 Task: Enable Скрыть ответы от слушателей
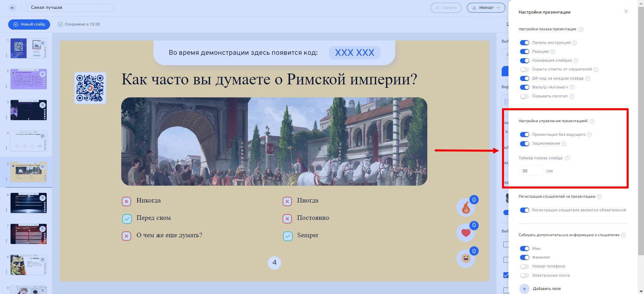(x=524, y=69)
